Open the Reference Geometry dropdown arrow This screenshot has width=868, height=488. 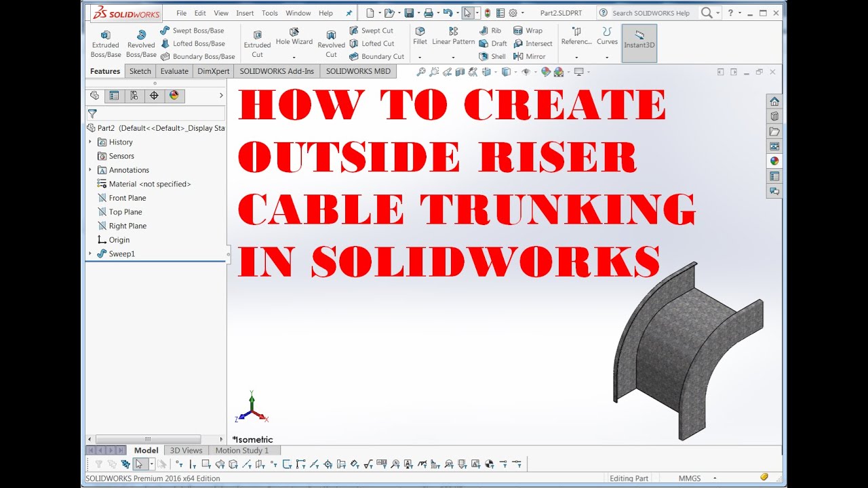click(x=576, y=57)
